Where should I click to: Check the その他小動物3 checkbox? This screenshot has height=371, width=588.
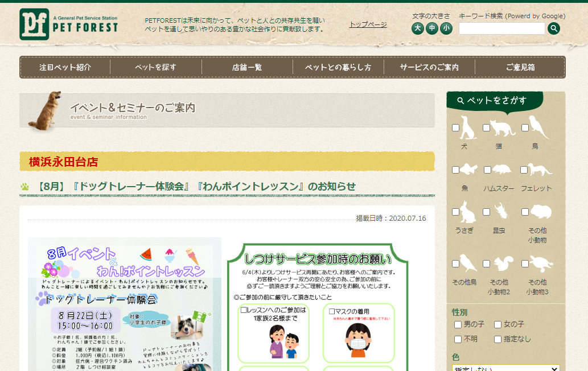(525, 264)
